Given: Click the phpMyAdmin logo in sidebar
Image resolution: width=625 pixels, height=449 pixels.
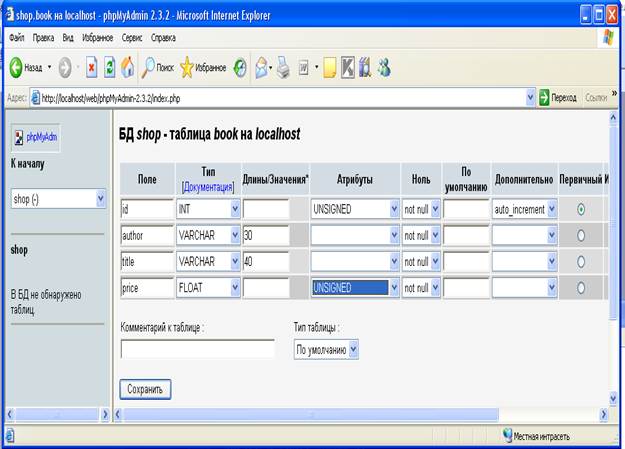Looking at the screenshot, I should click(x=35, y=138).
